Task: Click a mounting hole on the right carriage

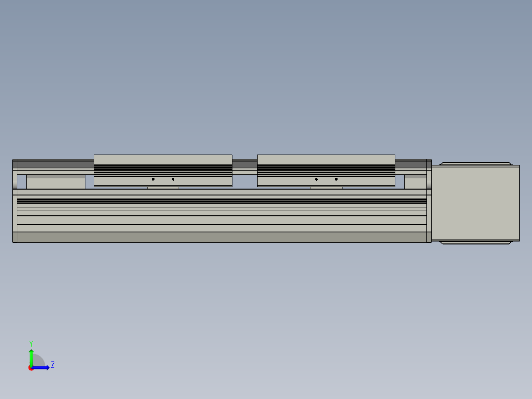Action: pyautogui.click(x=317, y=179)
